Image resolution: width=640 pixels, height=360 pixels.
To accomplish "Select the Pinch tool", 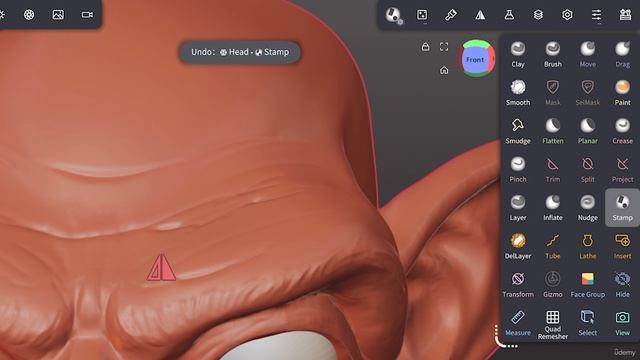I will point(518,169).
